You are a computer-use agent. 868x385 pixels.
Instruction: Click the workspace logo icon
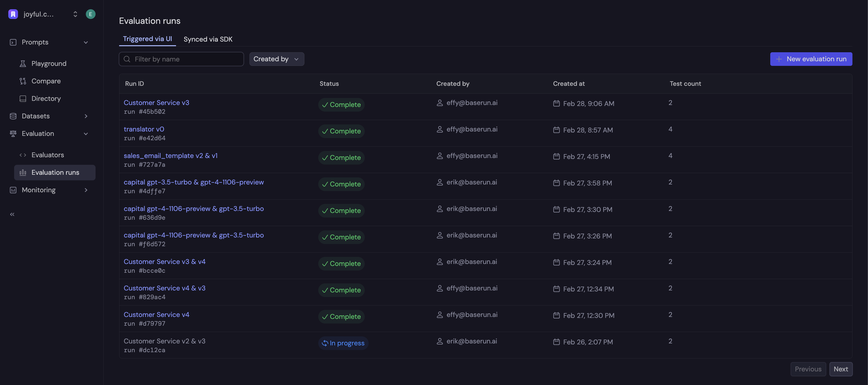pos(13,14)
